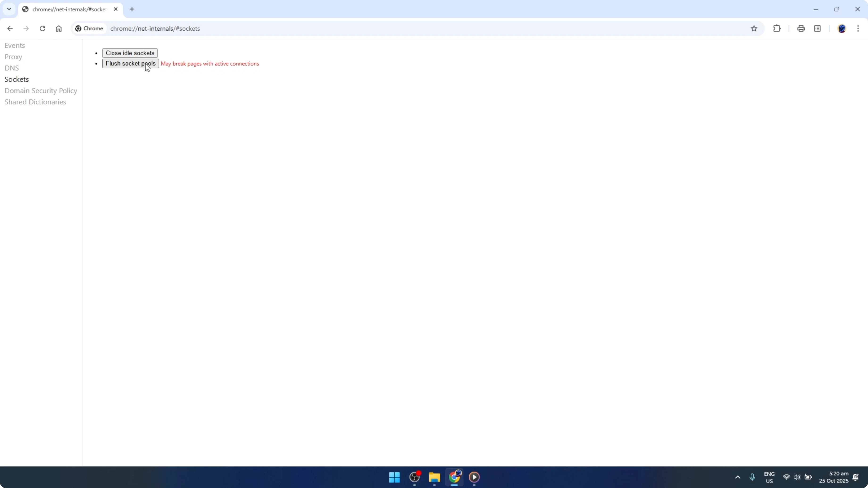Select the Home icon
Image resolution: width=868 pixels, height=488 pixels.
[x=59, y=28]
